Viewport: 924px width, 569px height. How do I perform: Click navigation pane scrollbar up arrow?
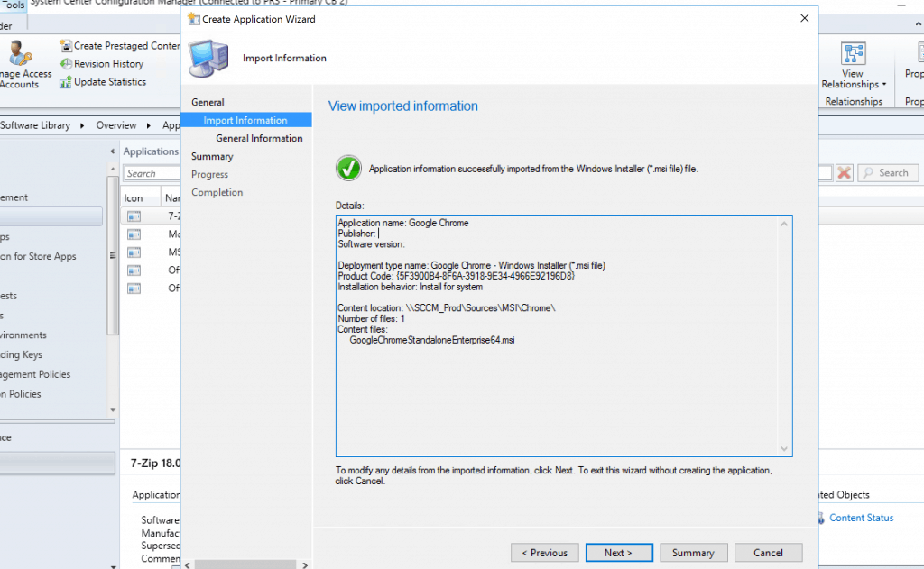tap(113, 169)
